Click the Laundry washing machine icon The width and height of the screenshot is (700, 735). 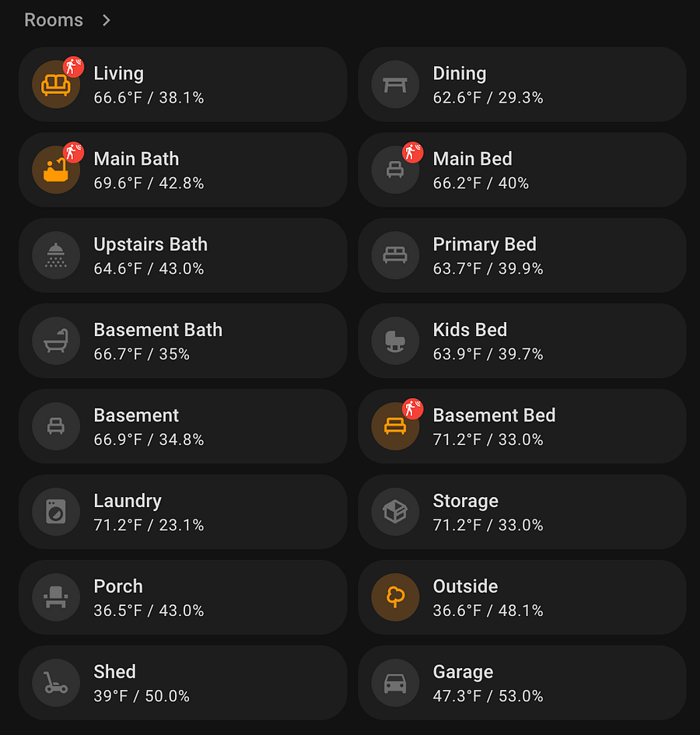[x=56, y=512]
